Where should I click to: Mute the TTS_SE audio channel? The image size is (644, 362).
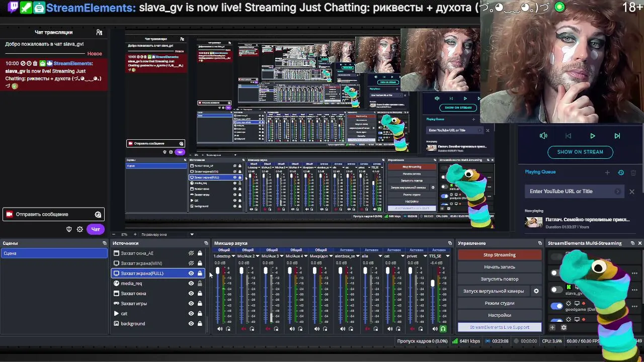[x=435, y=329]
